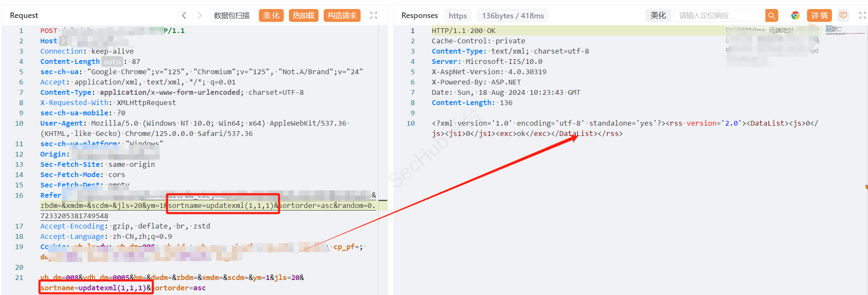
Task: Click the orange comment bubble icon
Action: (x=843, y=15)
